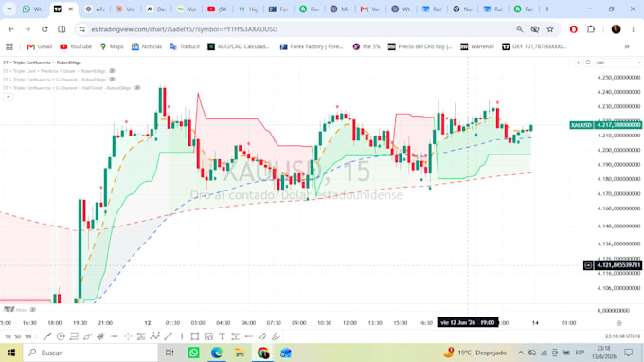Select the 1D timeframe button

[x=8, y=336]
